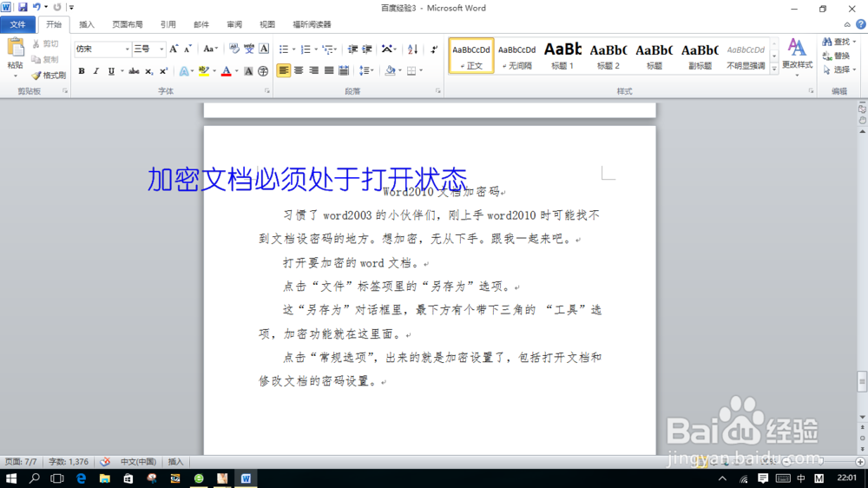Viewport: 868px width, 488px height.
Task: Open the font name dropdown (仿宋)
Action: pyautogui.click(x=128, y=49)
